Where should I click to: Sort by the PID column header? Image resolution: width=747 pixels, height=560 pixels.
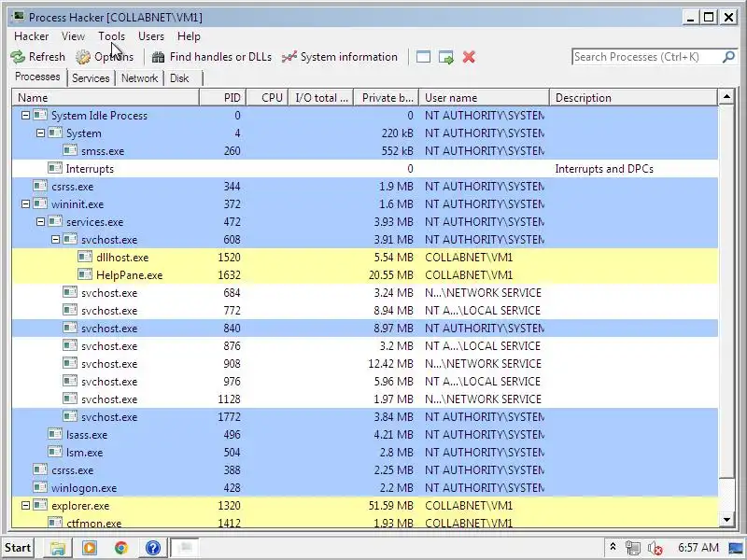tap(223, 98)
